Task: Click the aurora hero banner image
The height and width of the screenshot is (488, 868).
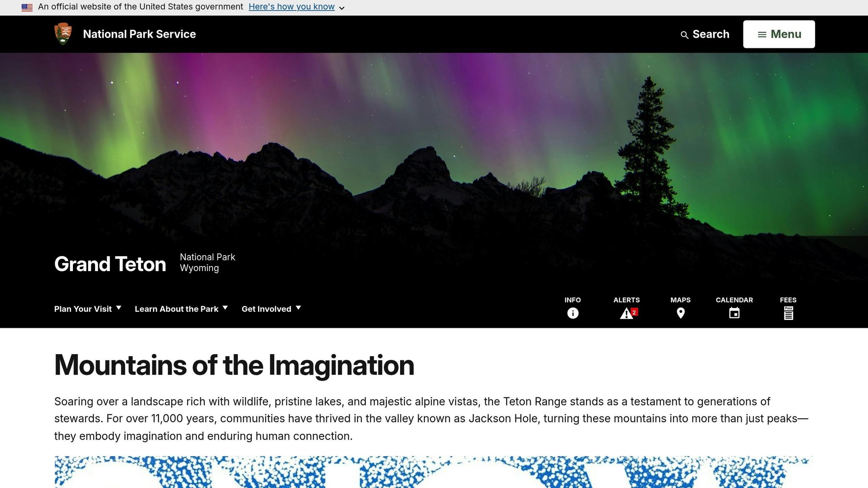Action: 434,144
